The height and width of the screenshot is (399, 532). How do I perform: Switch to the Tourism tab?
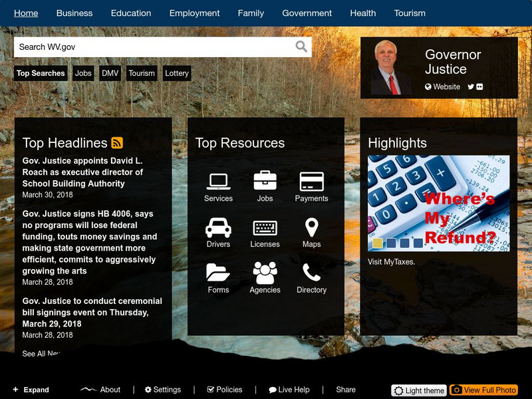pyautogui.click(x=412, y=13)
